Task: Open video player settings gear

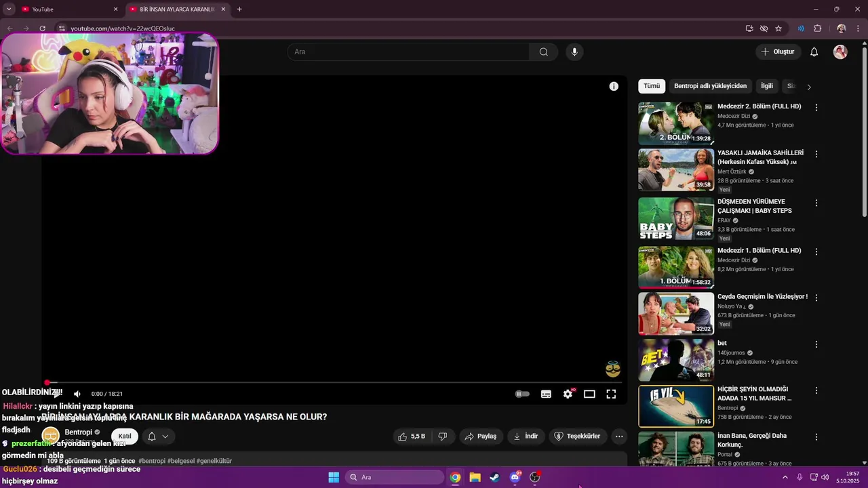Action: [x=568, y=394]
